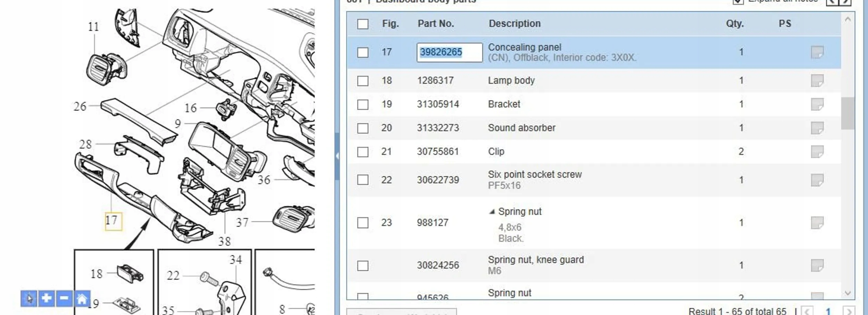Sort by the Qty. column header
Image resolution: width=868 pixels, height=315 pixels.
(735, 24)
